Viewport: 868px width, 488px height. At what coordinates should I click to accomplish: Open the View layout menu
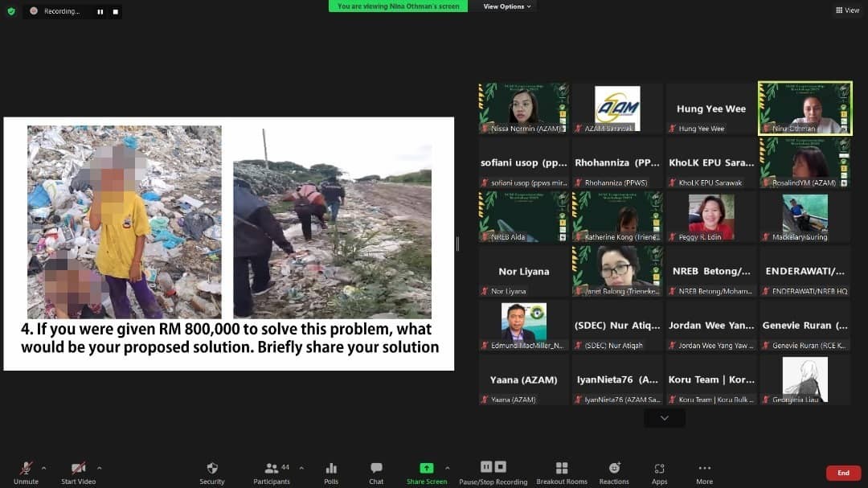coord(847,10)
